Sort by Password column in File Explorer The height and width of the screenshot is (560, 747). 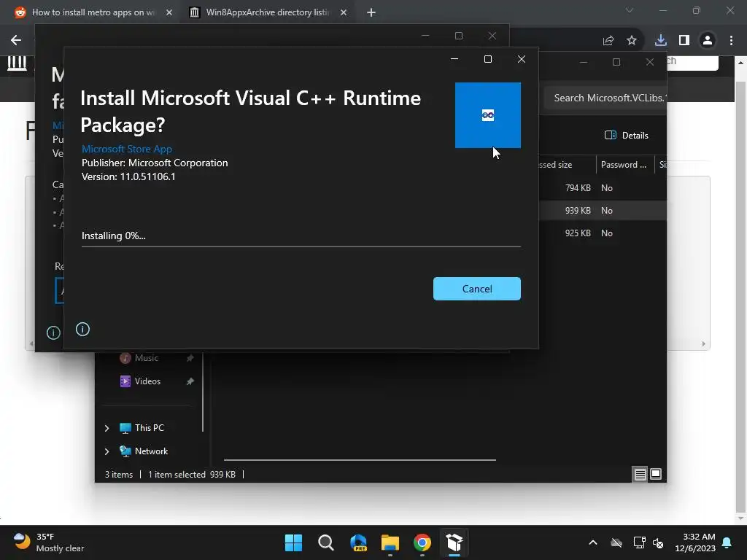(x=625, y=165)
